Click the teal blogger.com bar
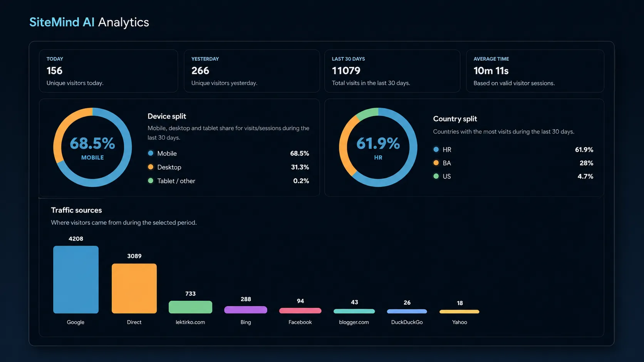644x362 pixels. click(354, 311)
